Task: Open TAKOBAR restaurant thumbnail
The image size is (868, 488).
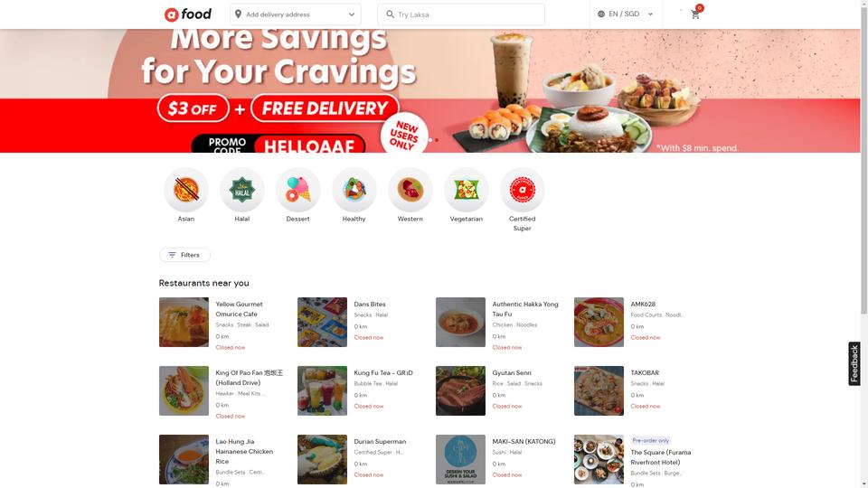Action: coord(599,390)
